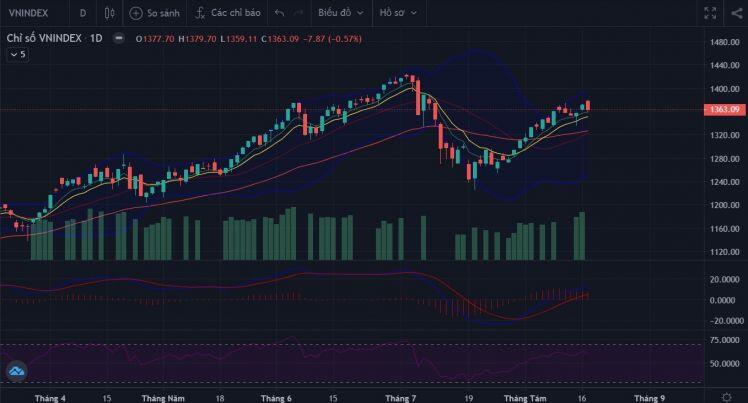748x403 pixels.
Task: Collapse the Chỉ số VNINDEX legend button
Action: coord(119,38)
